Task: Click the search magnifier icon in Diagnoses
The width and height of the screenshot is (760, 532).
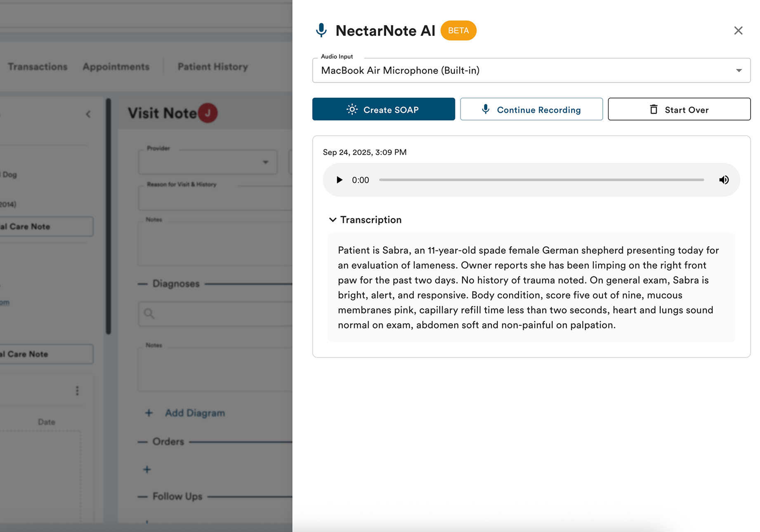Action: pyautogui.click(x=149, y=314)
